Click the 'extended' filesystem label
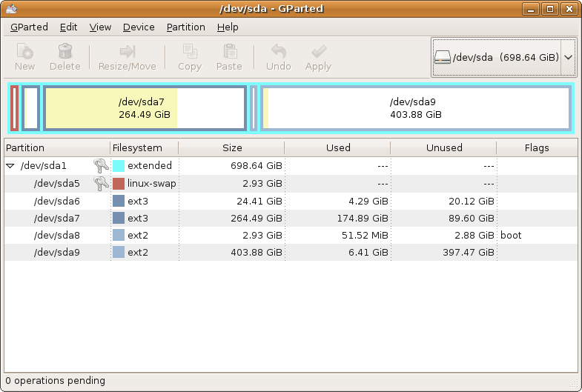This screenshot has height=392, width=582. tap(150, 166)
